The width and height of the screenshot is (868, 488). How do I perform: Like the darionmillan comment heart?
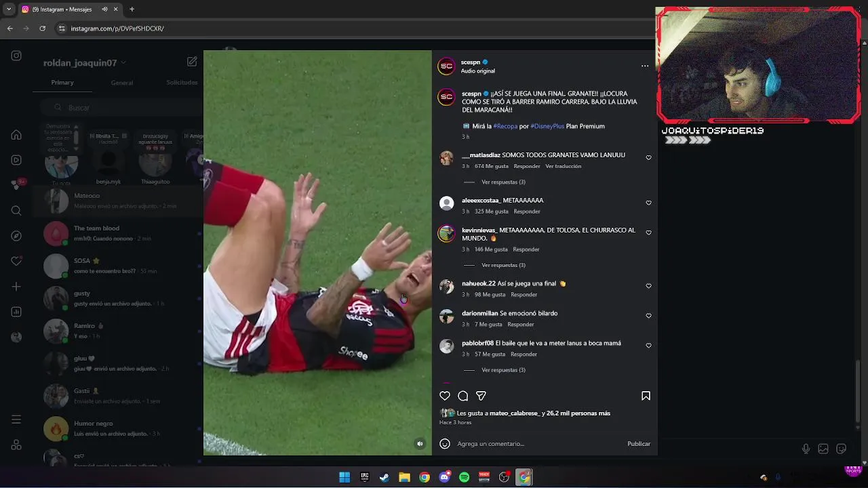648,317
